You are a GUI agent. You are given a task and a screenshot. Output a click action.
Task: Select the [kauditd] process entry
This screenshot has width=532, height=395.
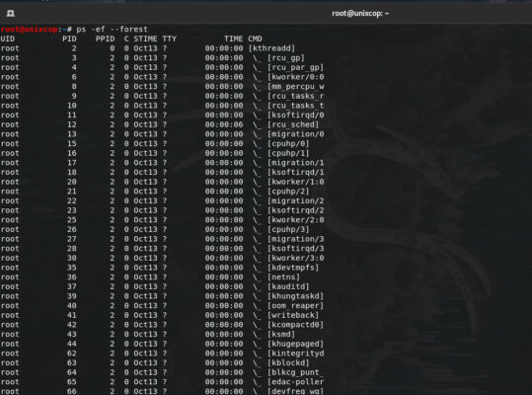288,286
